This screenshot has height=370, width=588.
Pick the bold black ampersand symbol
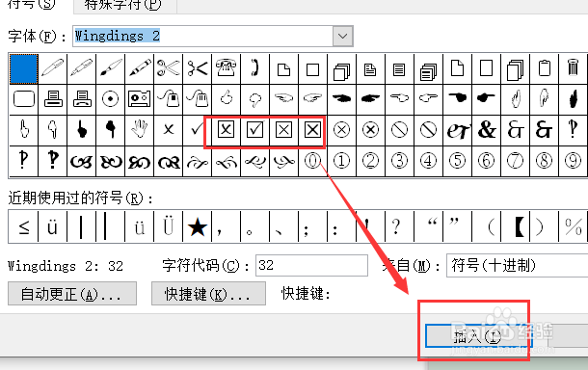coord(487,130)
